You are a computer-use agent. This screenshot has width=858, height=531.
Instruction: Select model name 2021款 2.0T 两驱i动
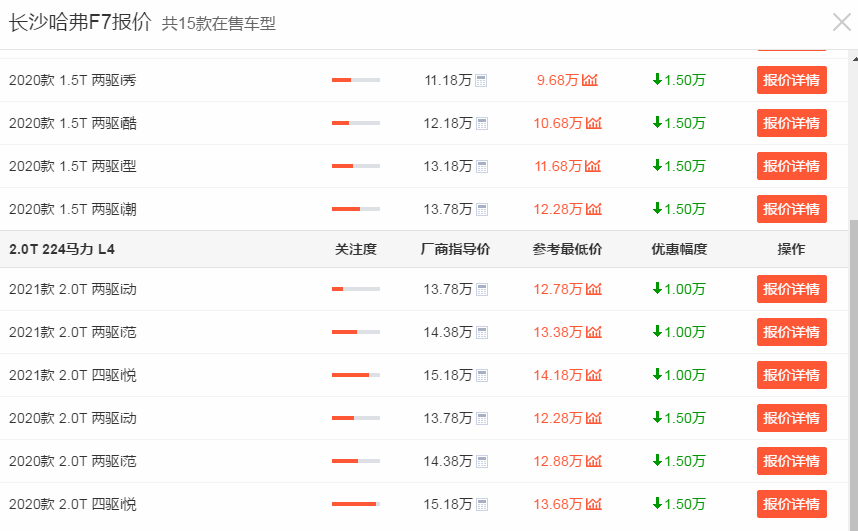(72, 289)
